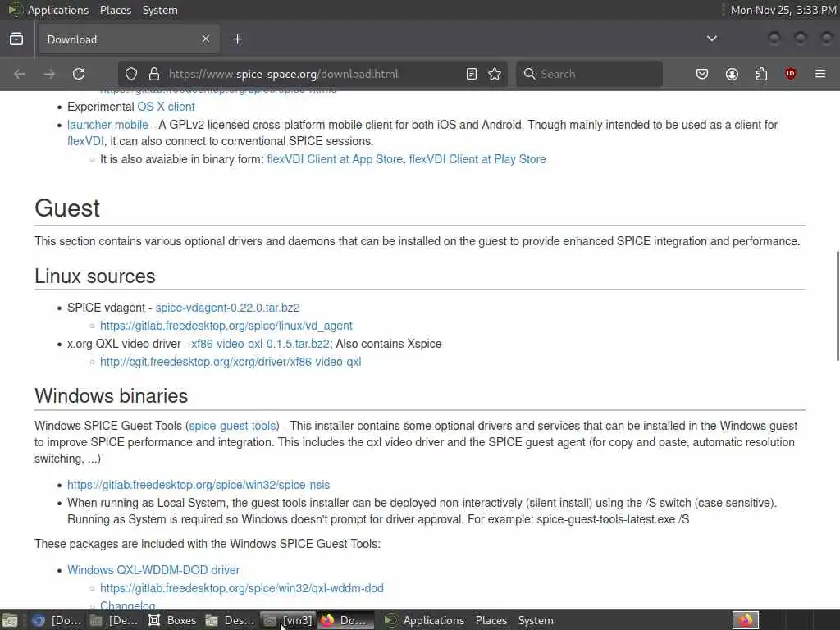840x630 pixels.
Task: Open Places menu in bottom panel
Action: (x=491, y=620)
